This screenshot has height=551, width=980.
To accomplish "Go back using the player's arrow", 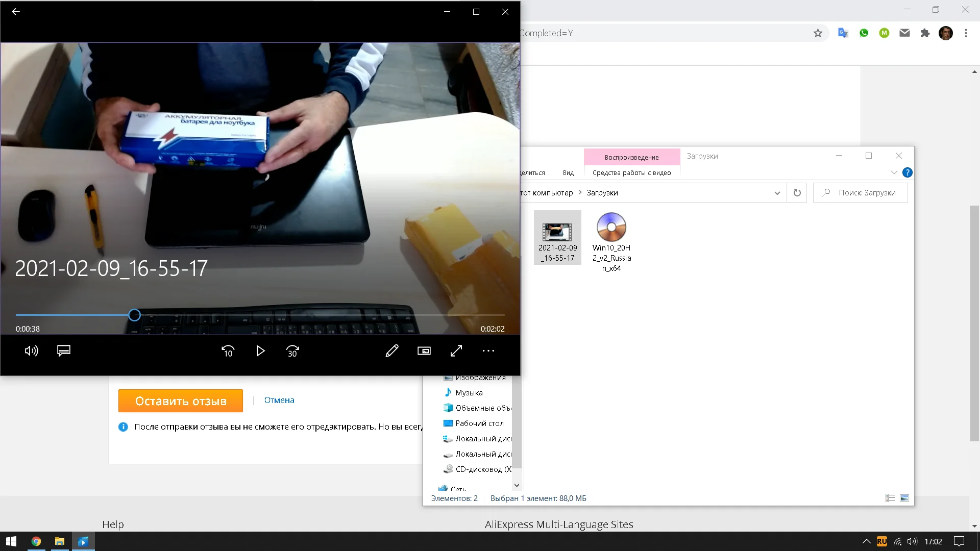I will 16,12.
